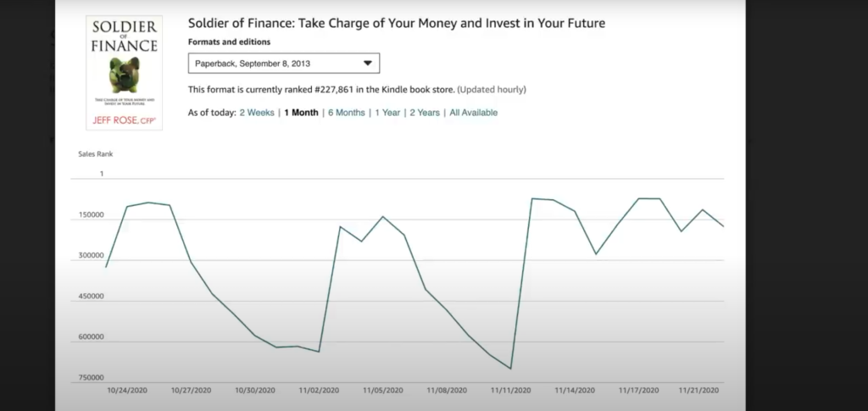Click the 11/14/2020 date label on axis
Viewport: 868px width, 411px height.
(x=575, y=391)
